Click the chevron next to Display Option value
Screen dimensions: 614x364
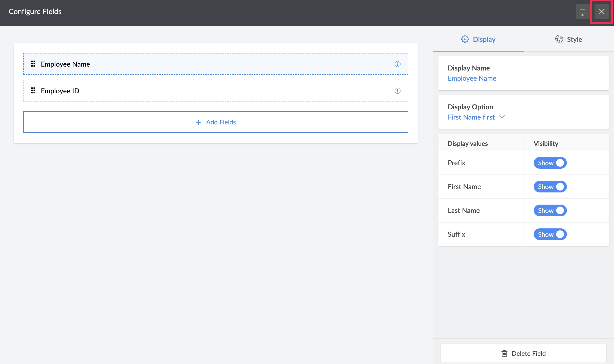tap(502, 117)
